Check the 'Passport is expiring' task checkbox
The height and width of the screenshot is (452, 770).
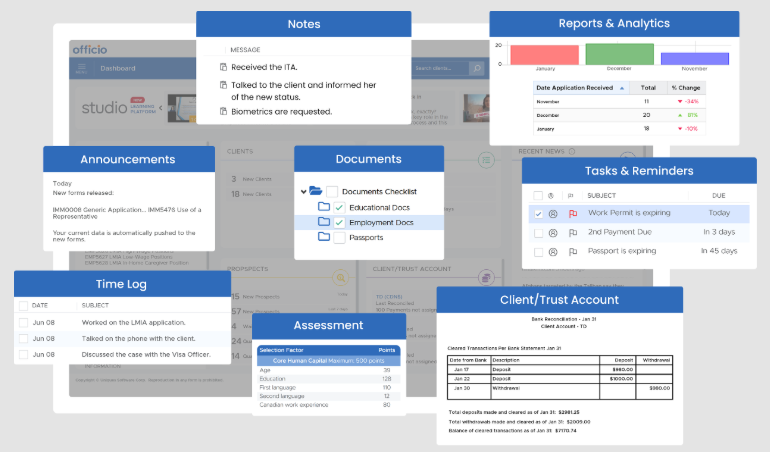(x=538, y=252)
